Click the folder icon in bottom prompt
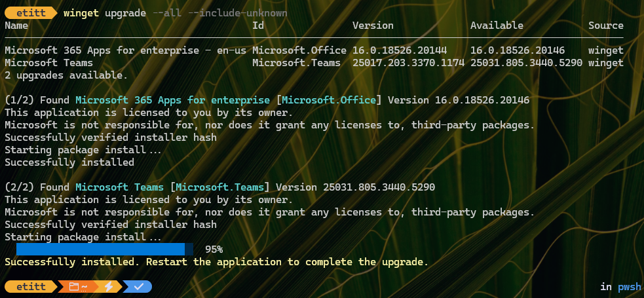 pos(73,286)
